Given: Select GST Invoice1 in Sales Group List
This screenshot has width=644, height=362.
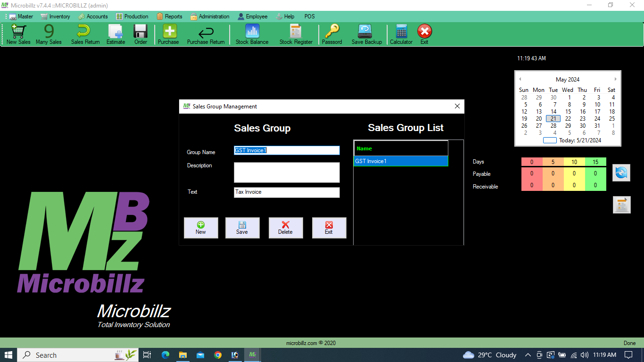Looking at the screenshot, I should click(x=400, y=161).
